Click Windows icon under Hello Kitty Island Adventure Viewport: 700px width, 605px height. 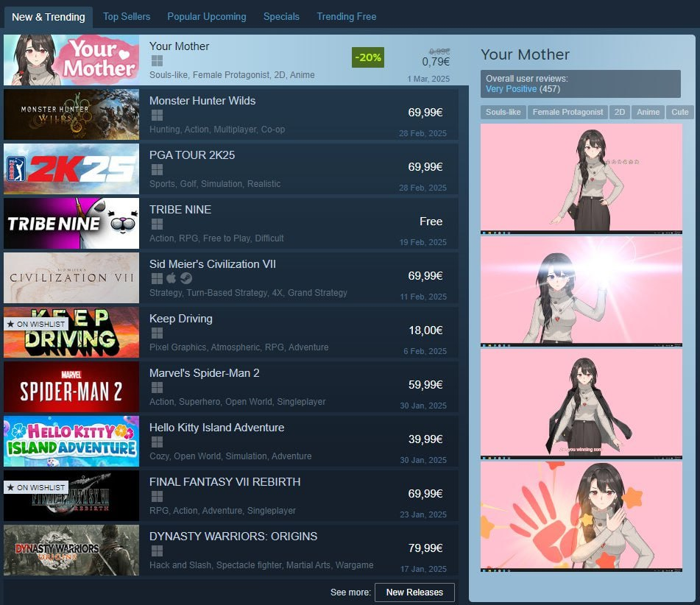pyautogui.click(x=157, y=442)
